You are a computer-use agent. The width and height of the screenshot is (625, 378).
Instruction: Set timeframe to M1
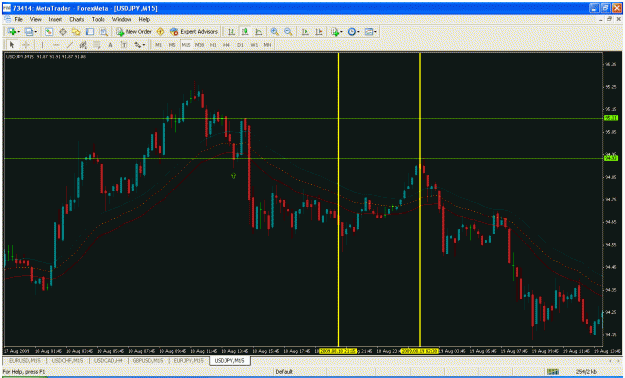click(x=159, y=45)
